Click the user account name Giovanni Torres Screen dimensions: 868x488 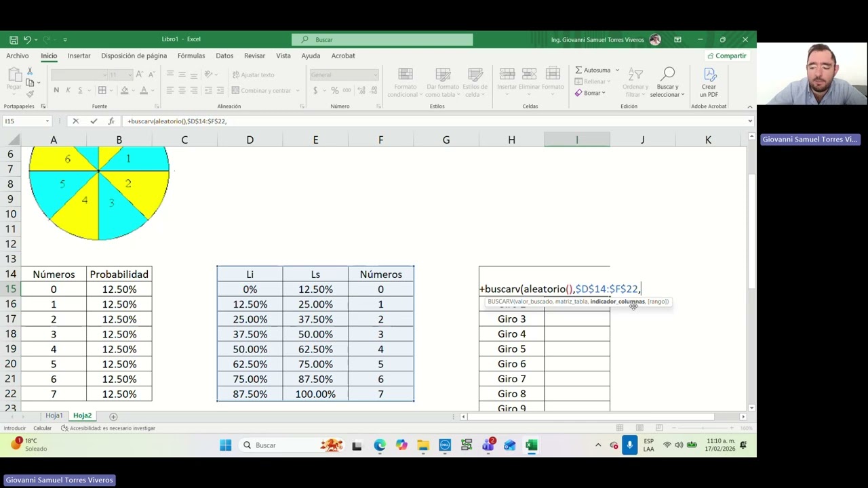597,40
